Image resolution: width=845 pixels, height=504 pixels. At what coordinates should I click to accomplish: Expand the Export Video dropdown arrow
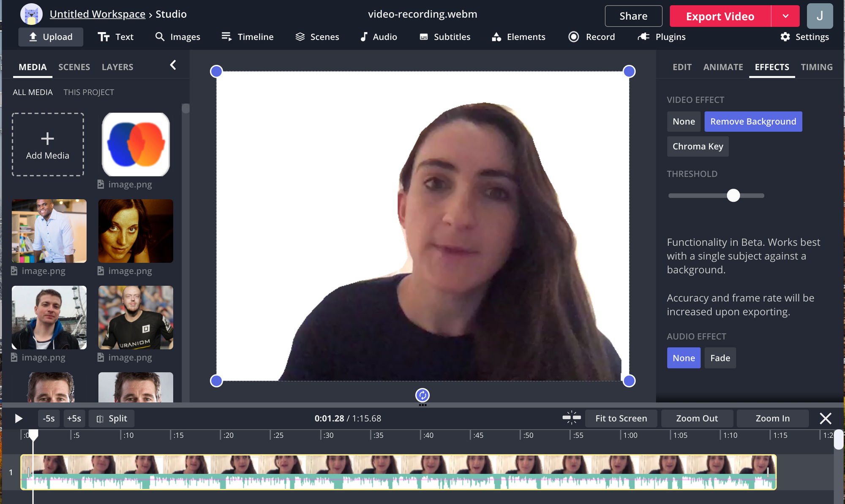click(785, 16)
